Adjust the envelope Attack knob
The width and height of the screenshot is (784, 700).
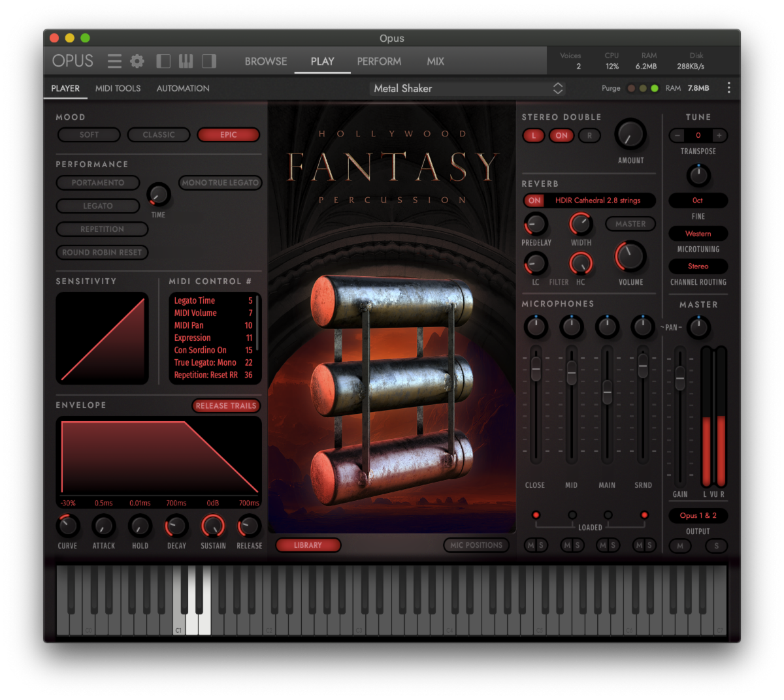click(x=103, y=526)
